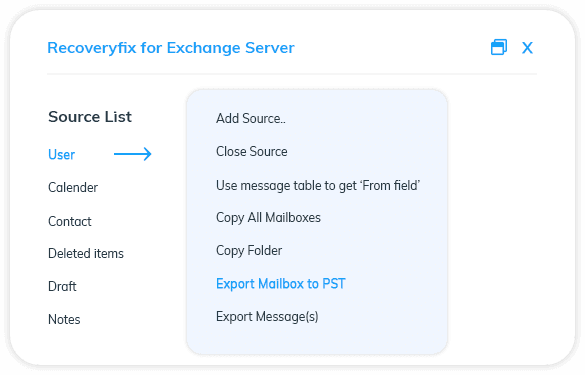
Task: Click the Source List heading
Action: 90,117
